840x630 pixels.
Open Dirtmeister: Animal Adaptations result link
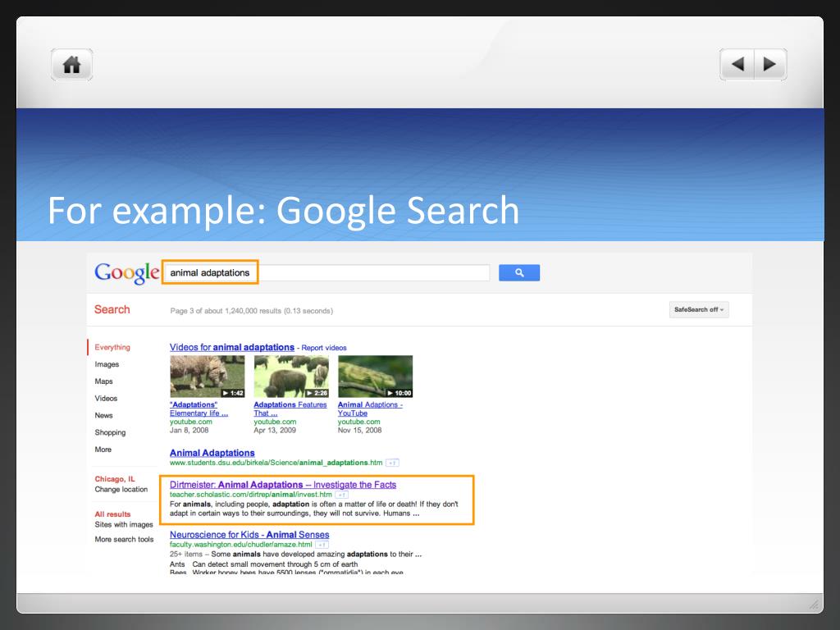(283, 485)
